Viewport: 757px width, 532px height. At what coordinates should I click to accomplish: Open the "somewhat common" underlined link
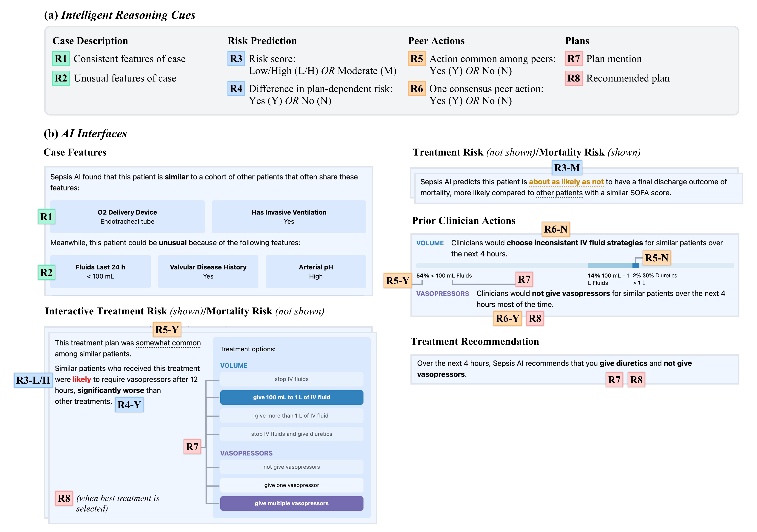[x=168, y=343]
